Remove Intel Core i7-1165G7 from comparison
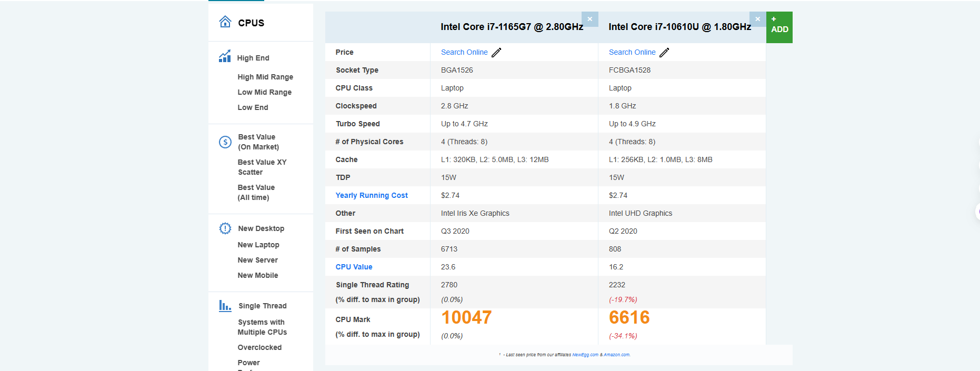The height and width of the screenshot is (371, 980). point(590,19)
